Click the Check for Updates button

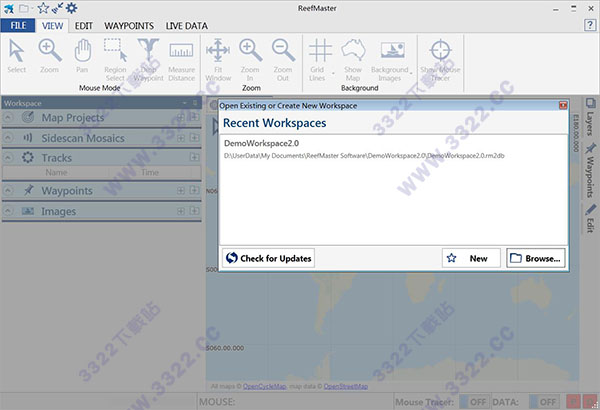[268, 258]
